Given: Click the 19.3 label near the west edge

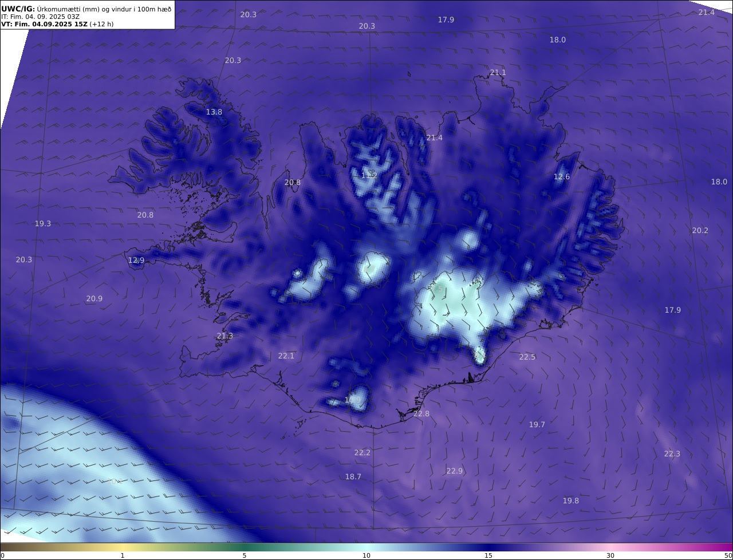Looking at the screenshot, I should [43, 224].
